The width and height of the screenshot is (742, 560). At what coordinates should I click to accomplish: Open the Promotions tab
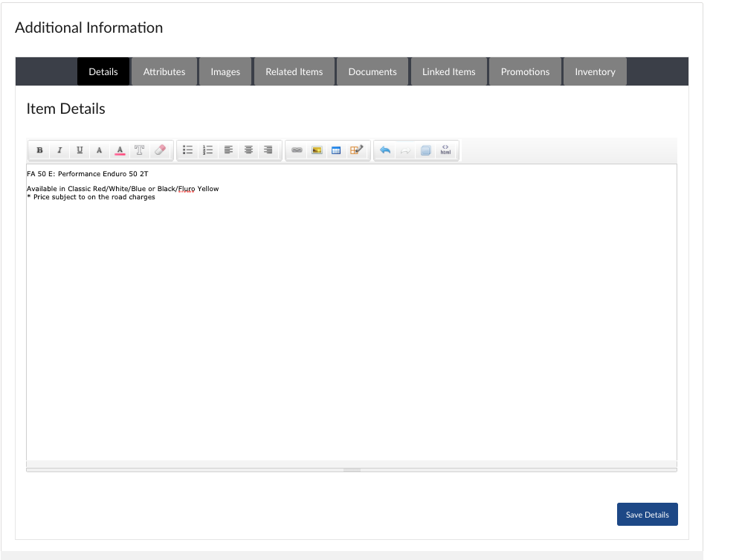pos(525,71)
